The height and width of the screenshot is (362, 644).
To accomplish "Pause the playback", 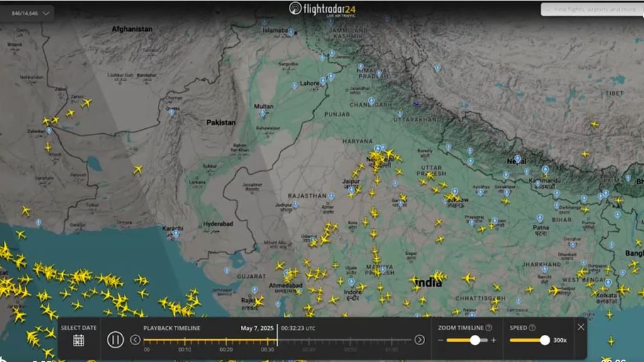I will [115, 340].
